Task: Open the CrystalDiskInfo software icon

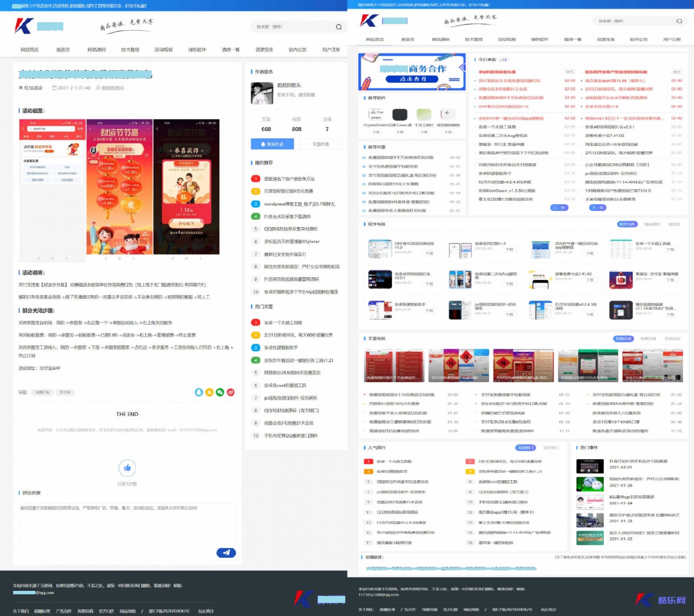Action: 376,115
